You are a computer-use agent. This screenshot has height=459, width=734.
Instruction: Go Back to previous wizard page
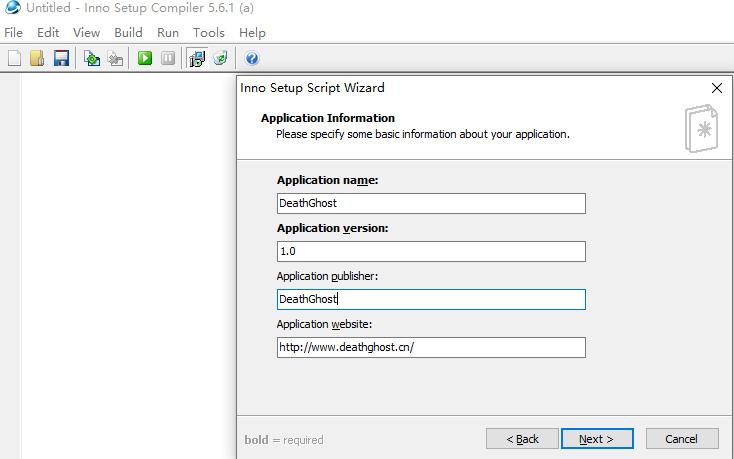tap(522, 439)
